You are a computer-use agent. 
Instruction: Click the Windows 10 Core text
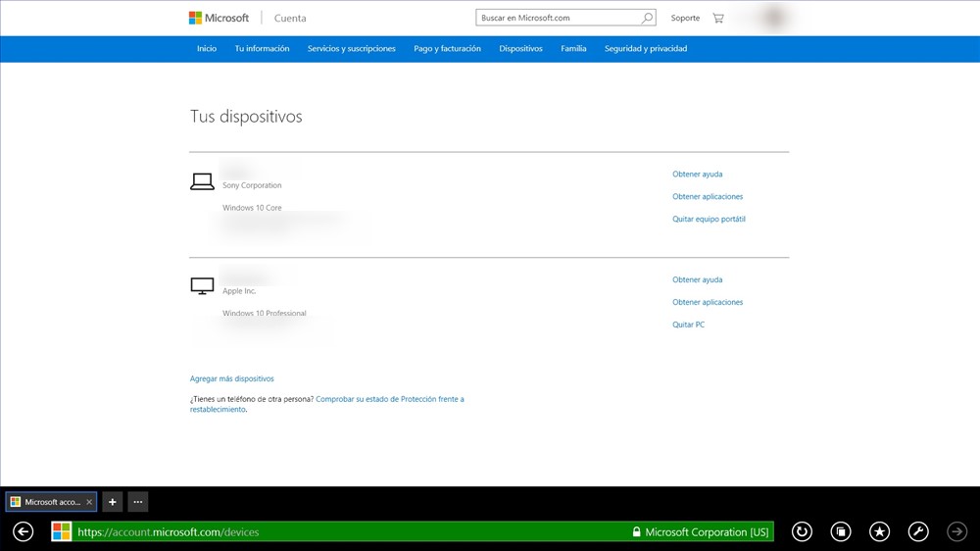(x=252, y=208)
